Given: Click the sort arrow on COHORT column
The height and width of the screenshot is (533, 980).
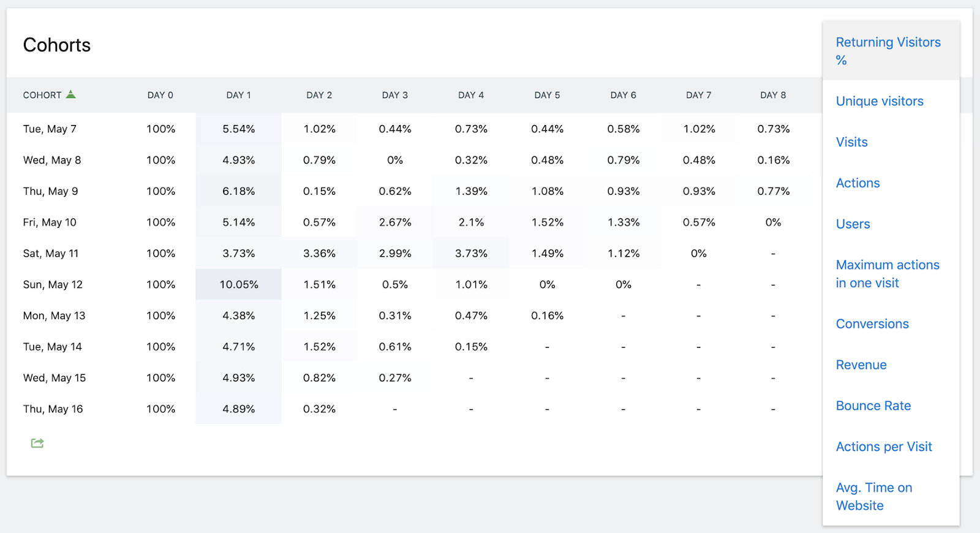Looking at the screenshot, I should point(72,94).
